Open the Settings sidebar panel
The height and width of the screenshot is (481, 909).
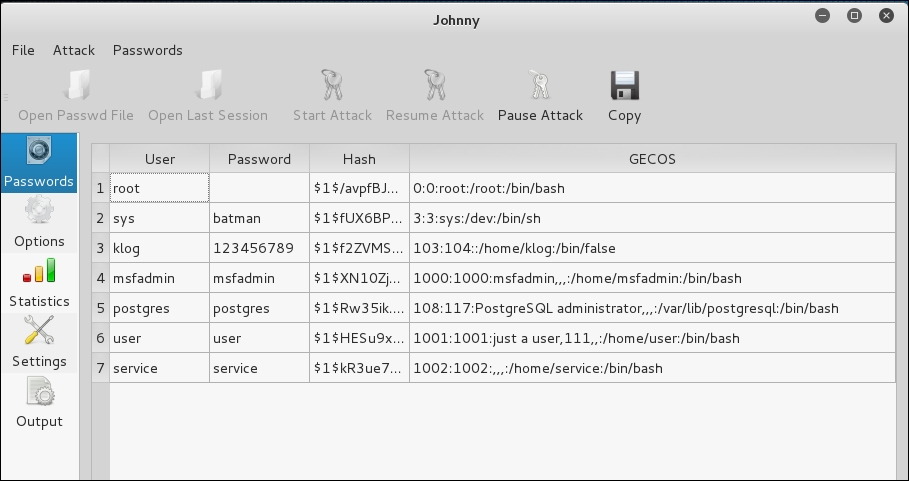tap(39, 343)
